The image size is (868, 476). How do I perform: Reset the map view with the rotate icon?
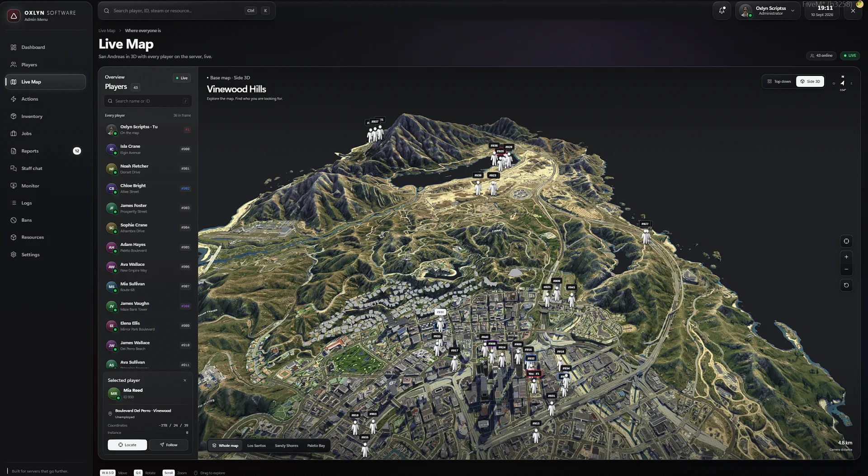[x=846, y=285]
